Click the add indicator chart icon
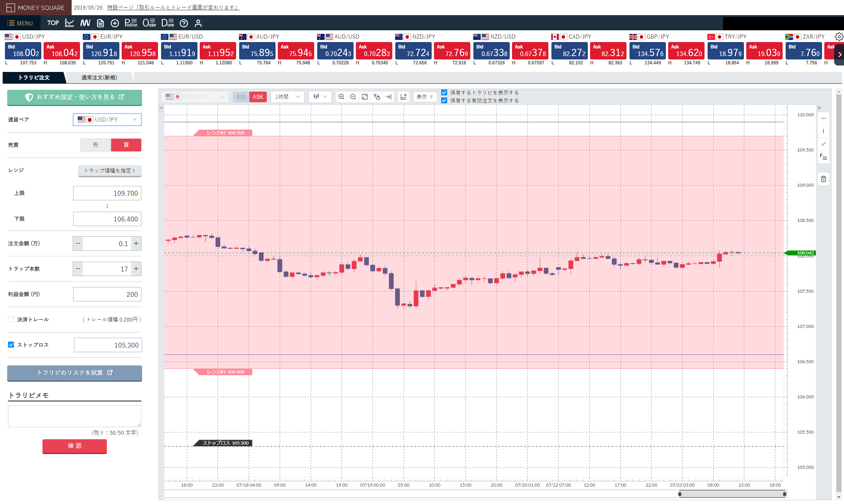844x504 pixels. pos(404,97)
